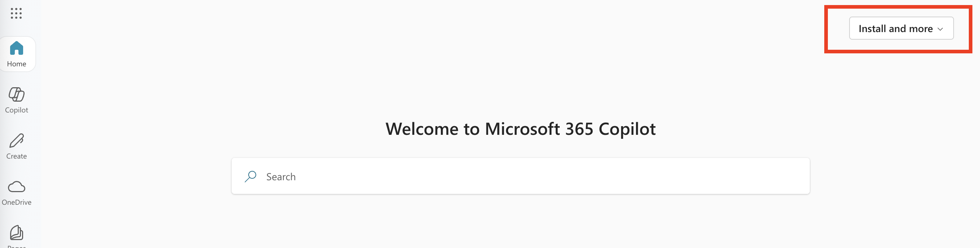Click the chevron beside Install and more
This screenshot has height=248, width=980.
[940, 29]
